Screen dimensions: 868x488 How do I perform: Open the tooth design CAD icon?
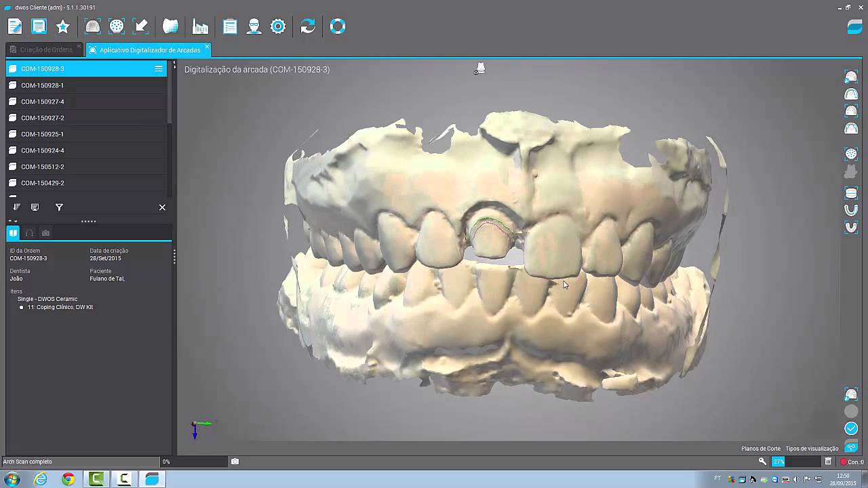(170, 26)
